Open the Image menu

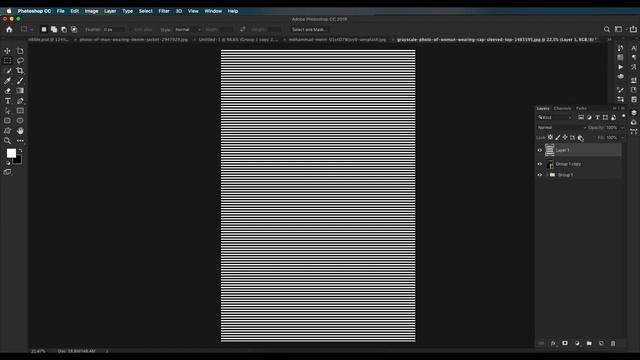point(91,11)
